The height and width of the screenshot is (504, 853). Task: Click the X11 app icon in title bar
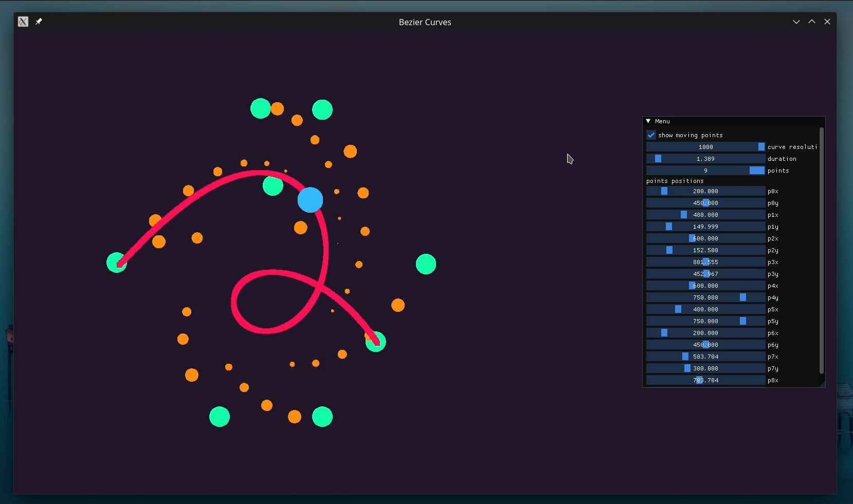[x=23, y=22]
